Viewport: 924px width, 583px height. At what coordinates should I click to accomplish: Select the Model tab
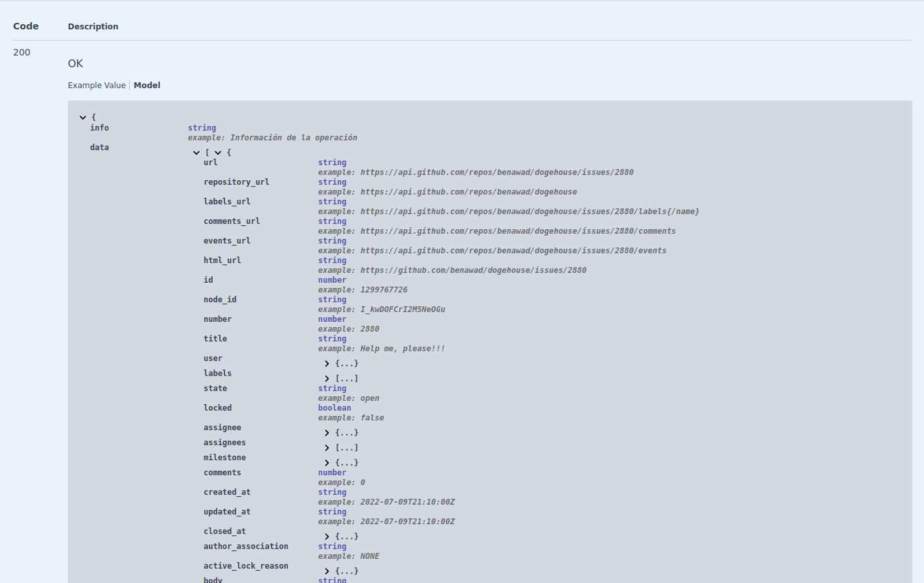147,85
